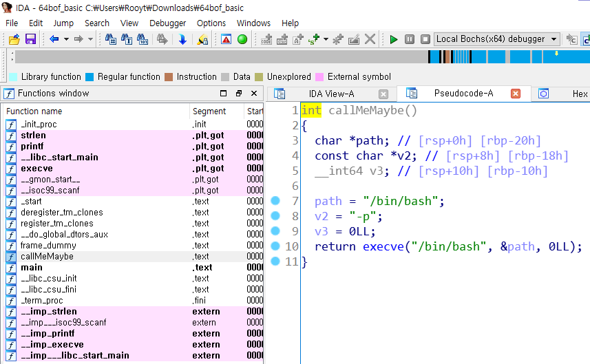Open the Local Bochs(x64) debugger dropdown
Image resolution: width=590 pixels, height=364 pixels.
[496, 39]
